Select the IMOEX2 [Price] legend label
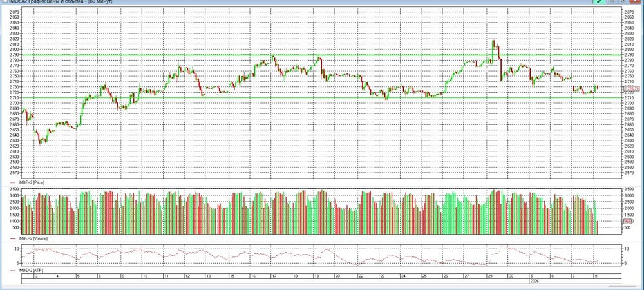The height and width of the screenshot is (290, 644). pyautogui.click(x=32, y=182)
